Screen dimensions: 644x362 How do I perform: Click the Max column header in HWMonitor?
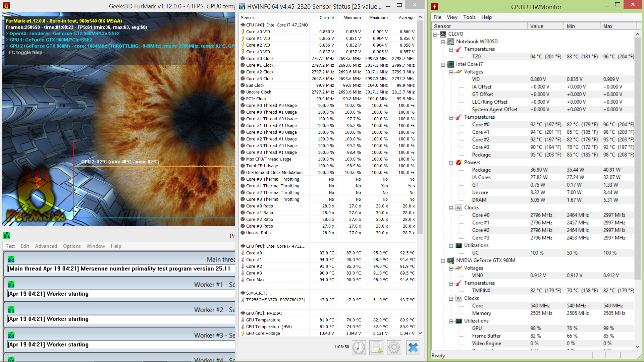pos(619,26)
